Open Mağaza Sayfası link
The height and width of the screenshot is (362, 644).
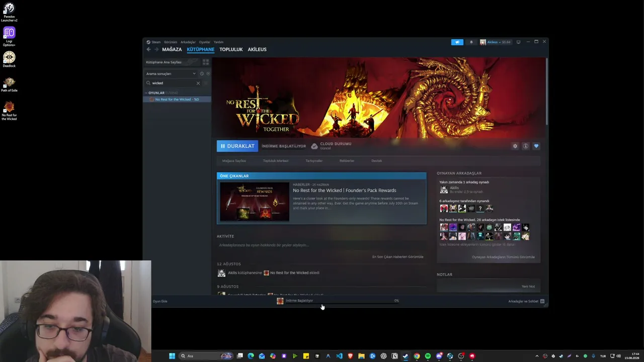tap(234, 161)
